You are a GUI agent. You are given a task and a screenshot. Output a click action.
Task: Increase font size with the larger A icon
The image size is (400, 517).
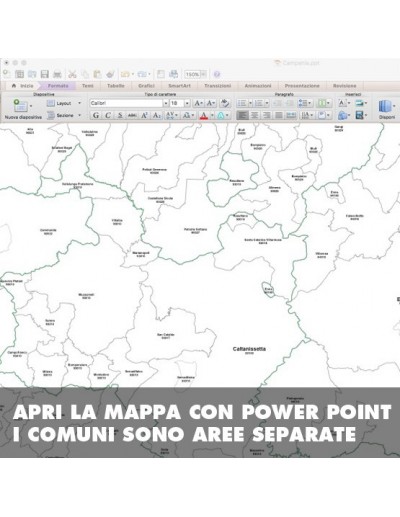click(x=198, y=103)
